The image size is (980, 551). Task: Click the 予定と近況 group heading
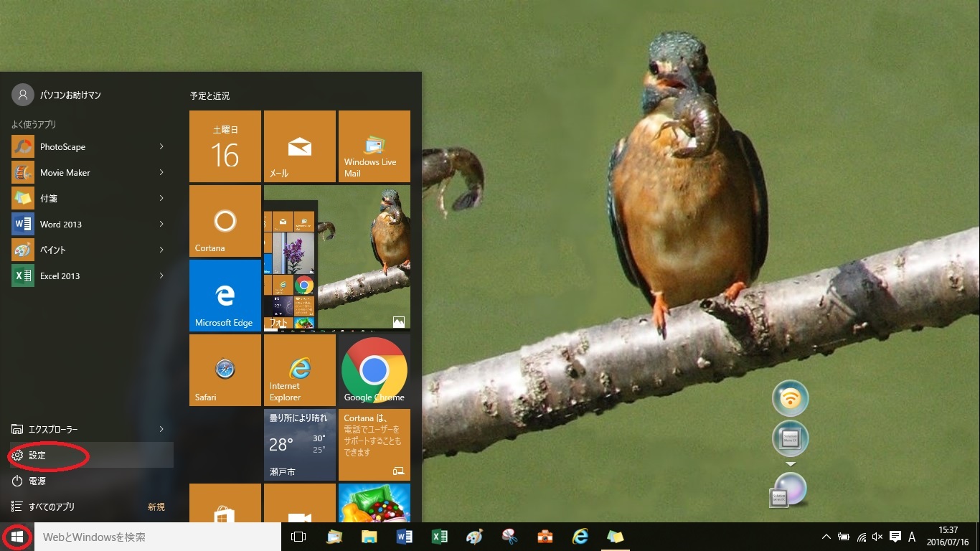(209, 95)
